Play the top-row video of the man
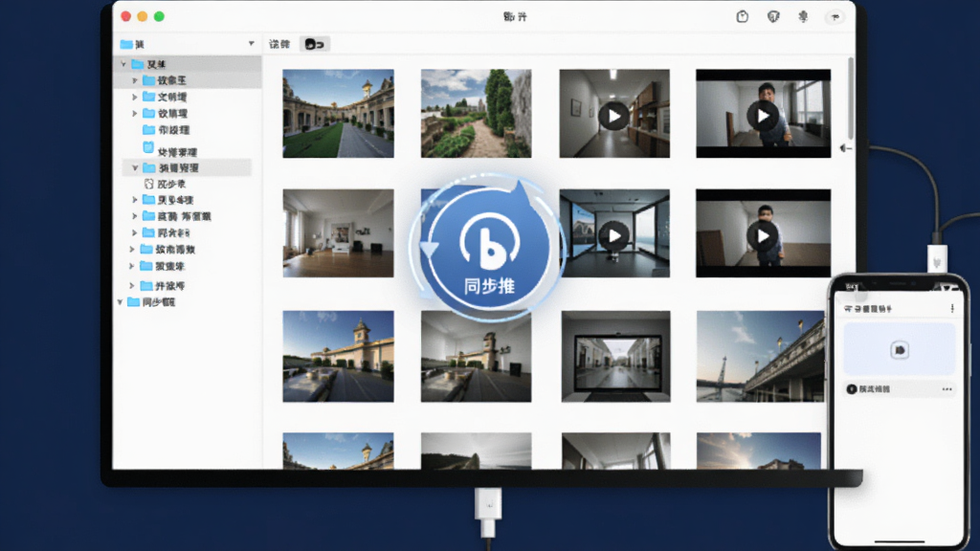980x551 pixels. (x=763, y=116)
